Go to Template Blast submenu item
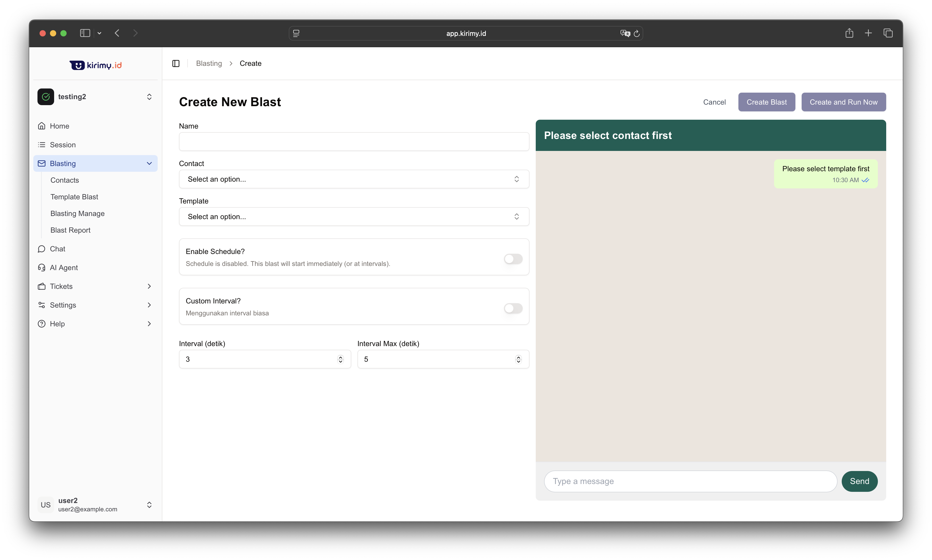 pos(74,197)
